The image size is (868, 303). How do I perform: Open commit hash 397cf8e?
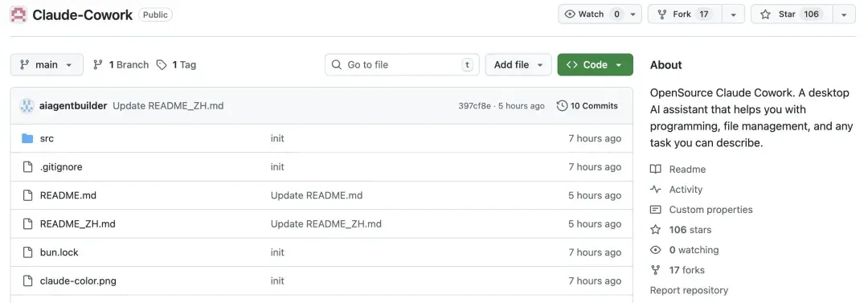(474, 106)
